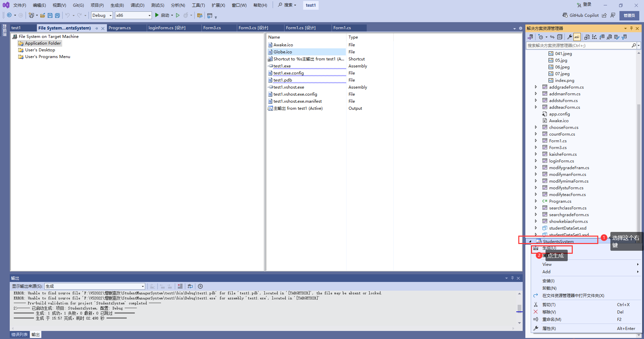This screenshot has height=339, width=644.
Task: Click the Open File folder icon
Action: click(43, 15)
